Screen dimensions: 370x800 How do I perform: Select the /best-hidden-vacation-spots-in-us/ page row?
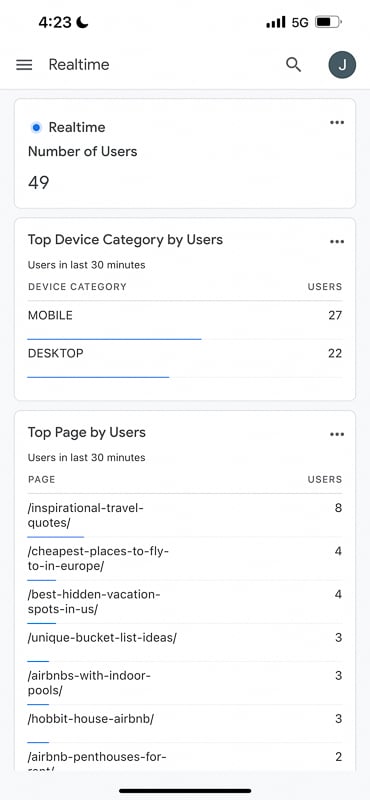point(185,602)
